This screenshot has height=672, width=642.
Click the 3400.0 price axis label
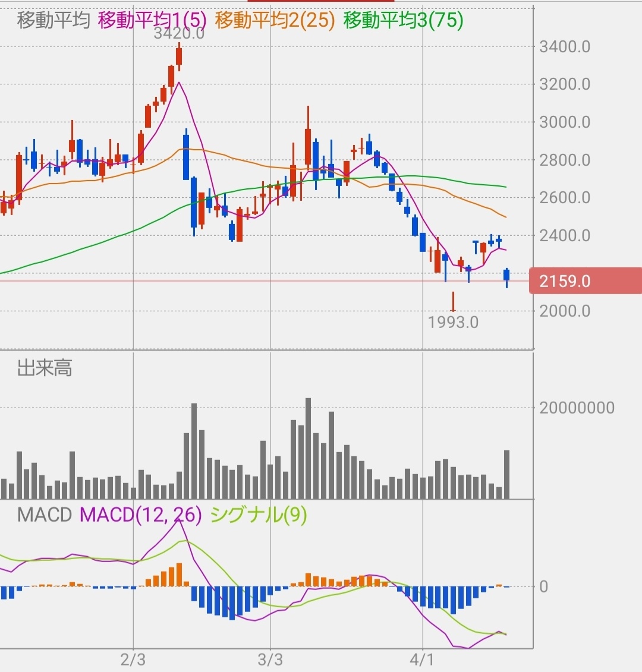point(565,47)
